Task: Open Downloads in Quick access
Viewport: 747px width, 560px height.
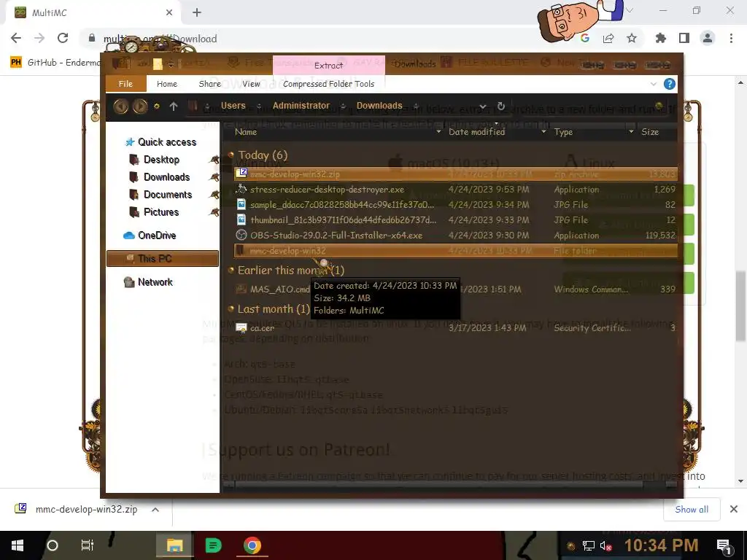Action: (x=167, y=177)
